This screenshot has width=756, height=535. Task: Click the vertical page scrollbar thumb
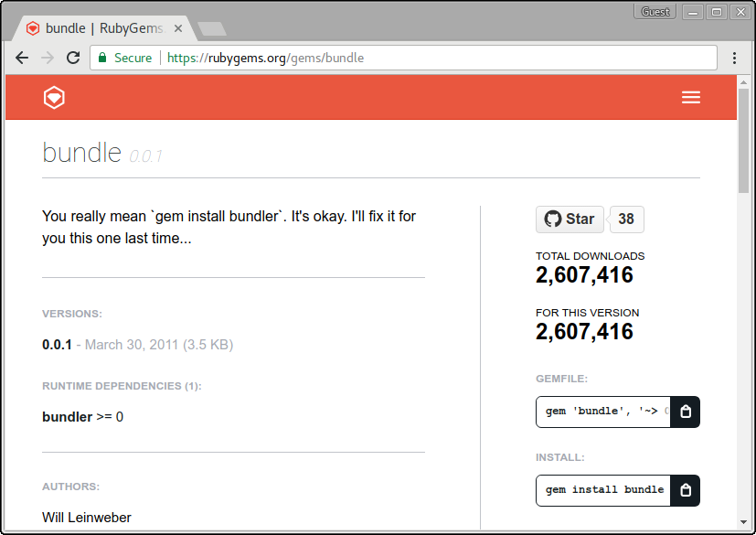coord(744,137)
